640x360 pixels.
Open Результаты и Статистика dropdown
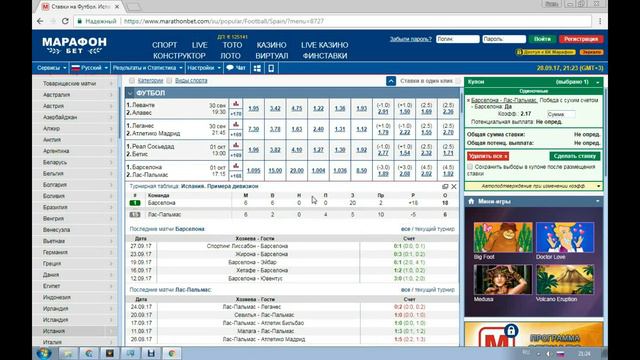click(x=148, y=68)
